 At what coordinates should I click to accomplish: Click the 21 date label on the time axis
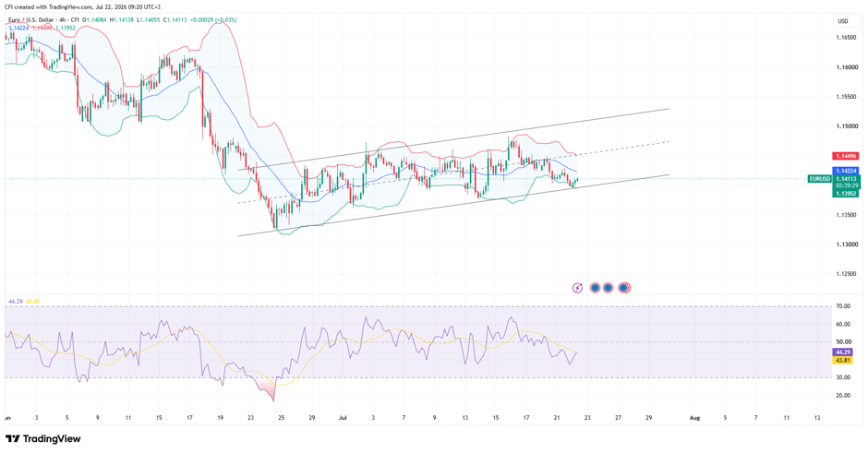[x=557, y=418]
